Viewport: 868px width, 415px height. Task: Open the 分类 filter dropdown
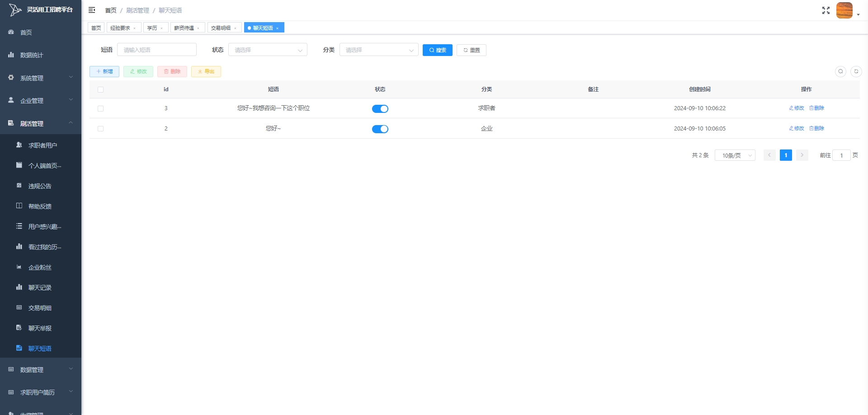(379, 50)
